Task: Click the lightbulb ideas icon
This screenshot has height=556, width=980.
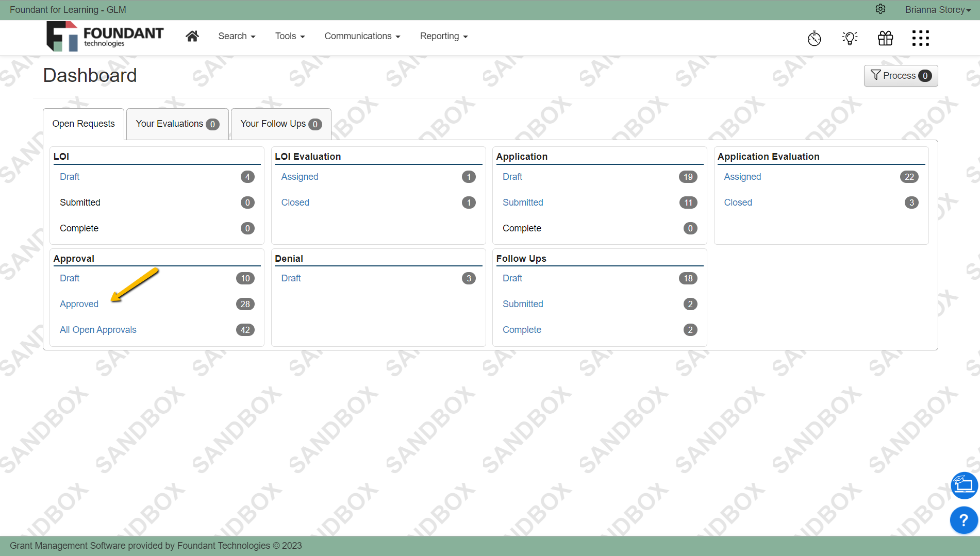Action: click(x=850, y=38)
